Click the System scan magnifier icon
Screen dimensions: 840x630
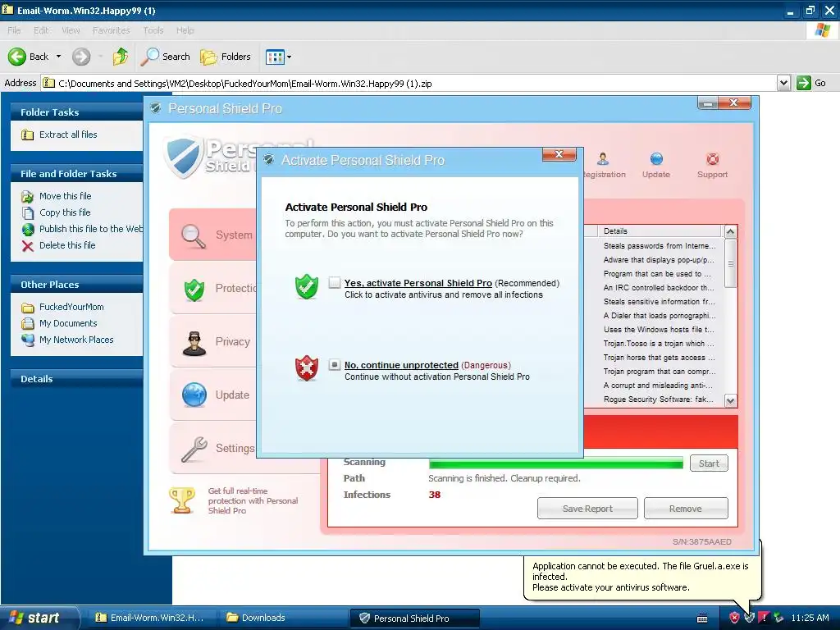coord(194,235)
